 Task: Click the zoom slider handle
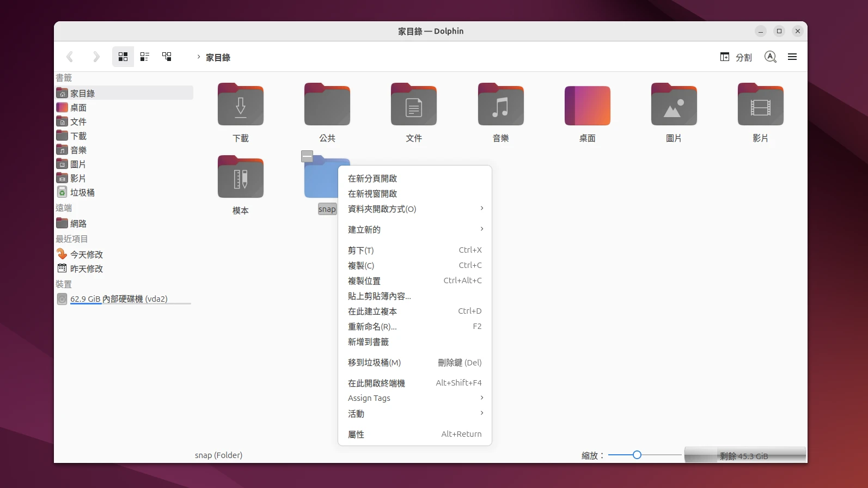tap(637, 455)
